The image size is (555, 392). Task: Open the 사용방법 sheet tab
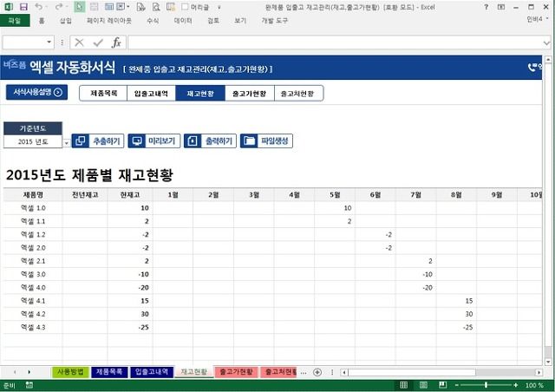(70, 372)
